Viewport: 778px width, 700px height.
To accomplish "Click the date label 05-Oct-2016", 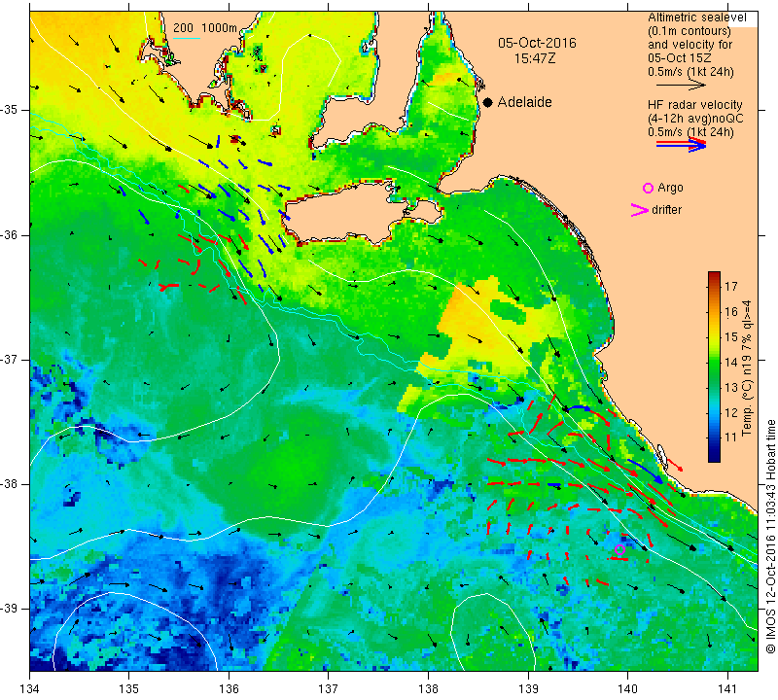I will pyautogui.click(x=537, y=43).
